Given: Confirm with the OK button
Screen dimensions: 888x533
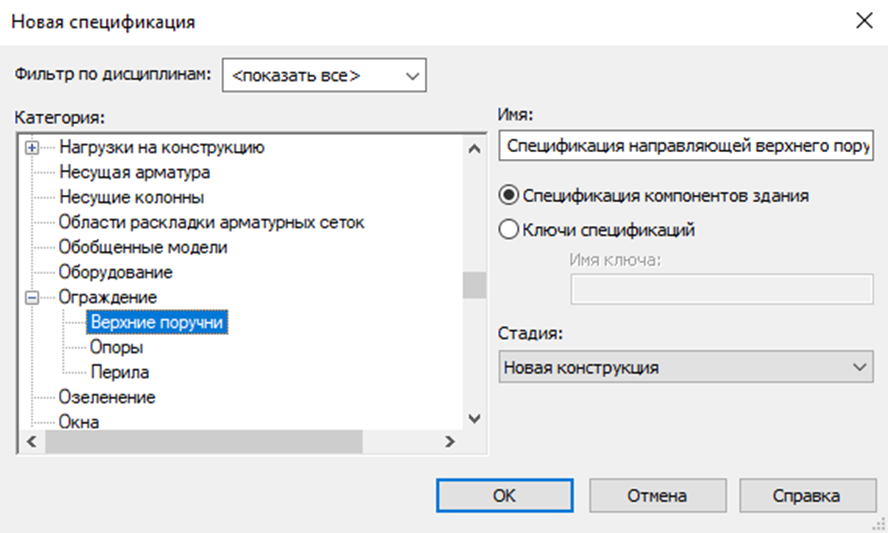Looking at the screenshot, I should click(x=505, y=496).
